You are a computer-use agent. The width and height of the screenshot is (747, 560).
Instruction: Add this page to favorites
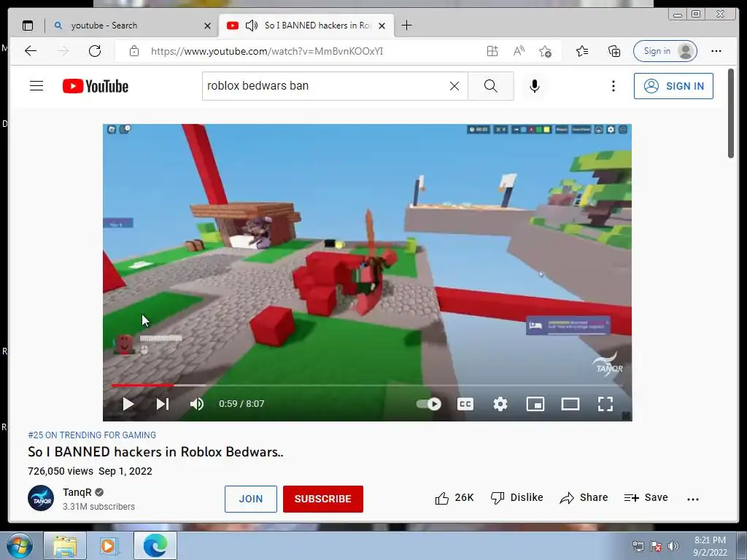click(546, 51)
